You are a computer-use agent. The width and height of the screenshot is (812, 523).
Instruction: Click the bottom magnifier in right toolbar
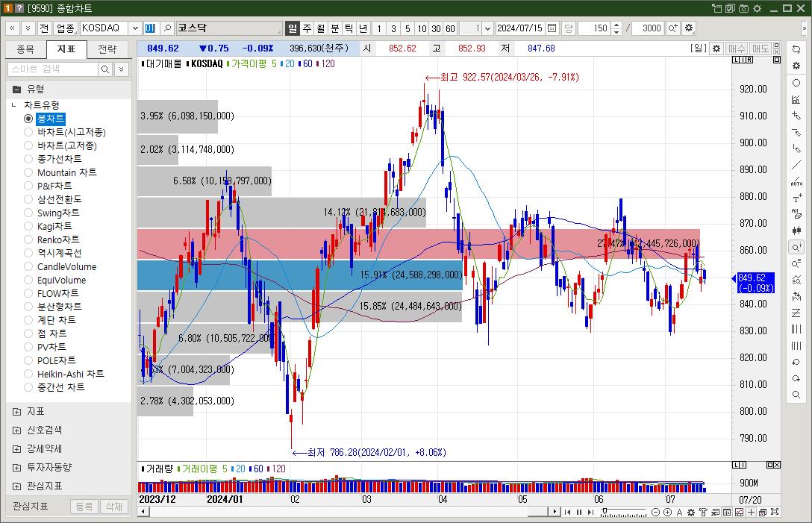[796, 395]
